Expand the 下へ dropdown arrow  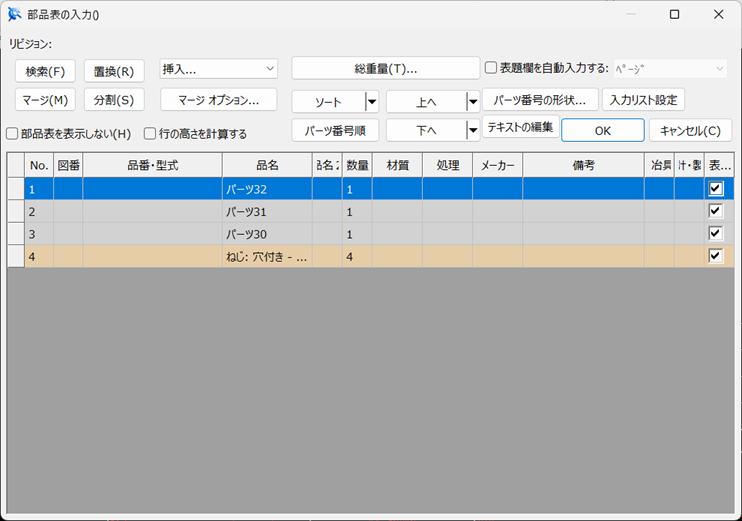tap(473, 131)
